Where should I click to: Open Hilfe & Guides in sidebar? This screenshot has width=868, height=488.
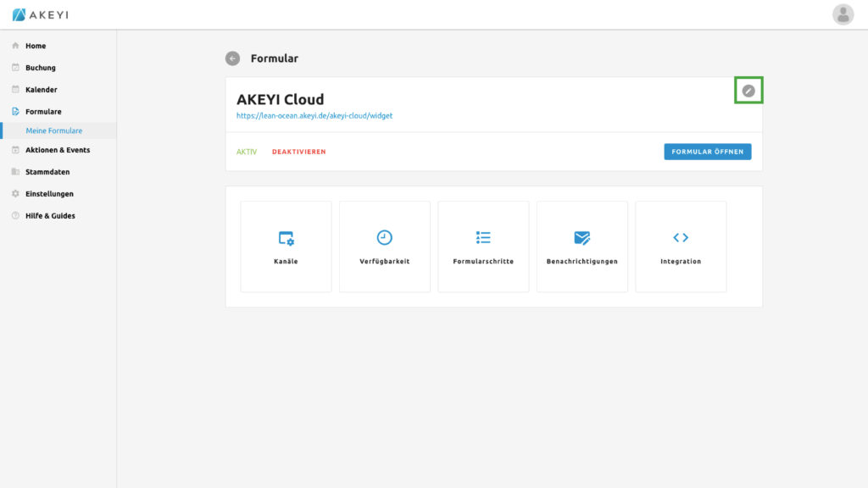pos(50,216)
